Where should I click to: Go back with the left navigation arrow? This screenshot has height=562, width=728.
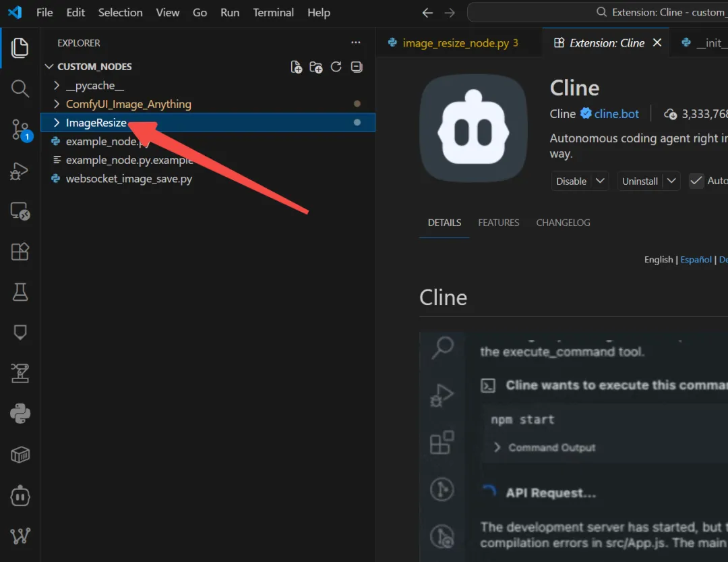427,13
